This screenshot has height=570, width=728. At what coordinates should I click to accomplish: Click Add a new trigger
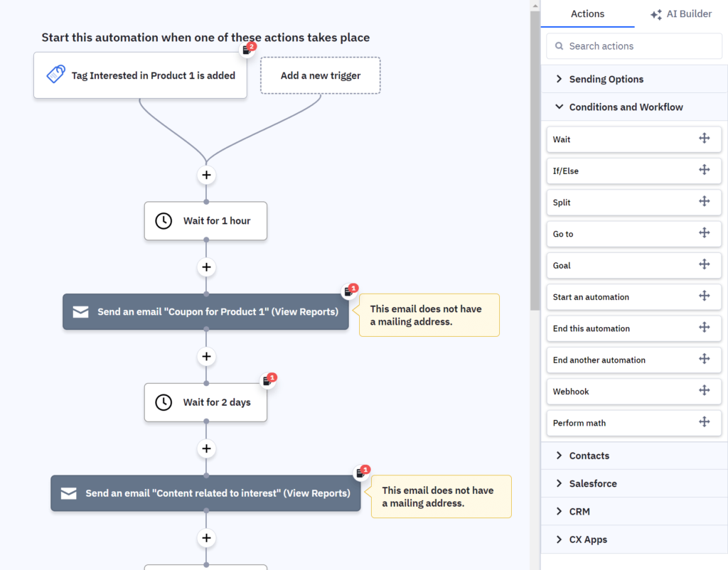320,75
